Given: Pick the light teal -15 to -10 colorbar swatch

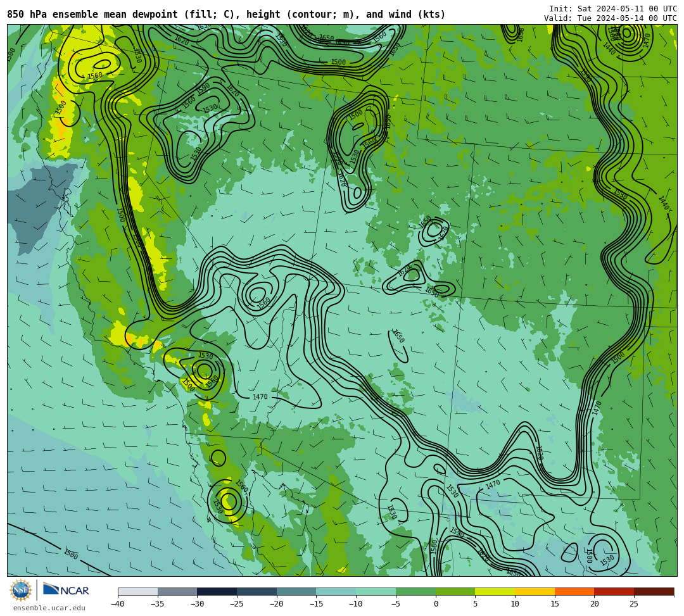Looking at the screenshot, I should [336, 591].
